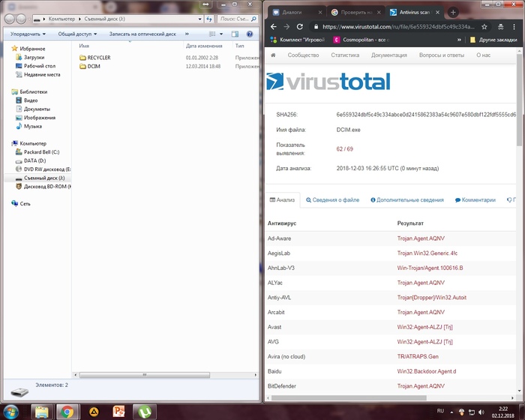Open Комплект "Игровой" bookmark
Viewport: 525px width, 420px height.
(x=298, y=40)
